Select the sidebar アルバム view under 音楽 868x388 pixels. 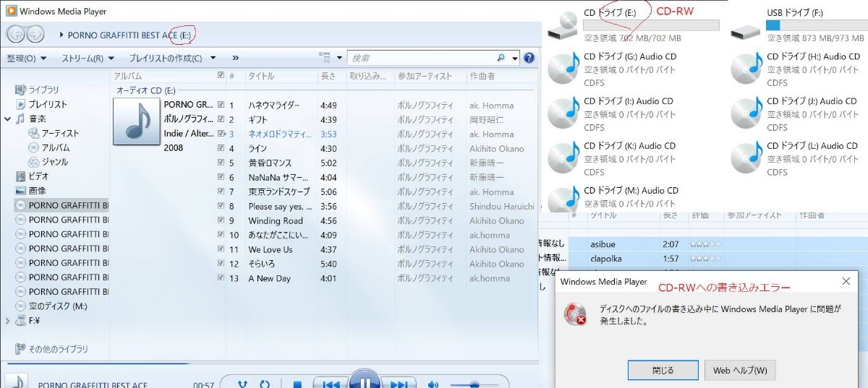click(x=48, y=147)
